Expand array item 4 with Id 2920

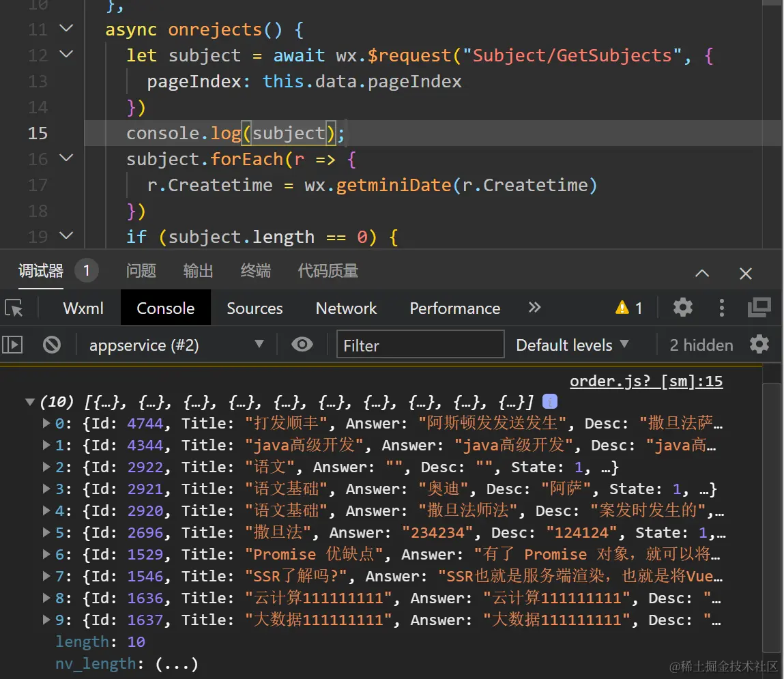(x=46, y=510)
